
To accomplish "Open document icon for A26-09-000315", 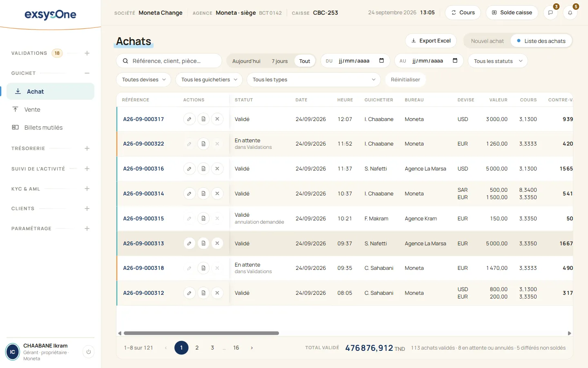I will 203,219.
